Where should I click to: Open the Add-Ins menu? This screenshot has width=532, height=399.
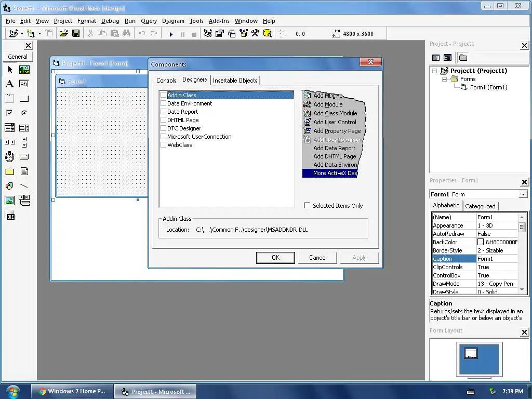point(219,21)
